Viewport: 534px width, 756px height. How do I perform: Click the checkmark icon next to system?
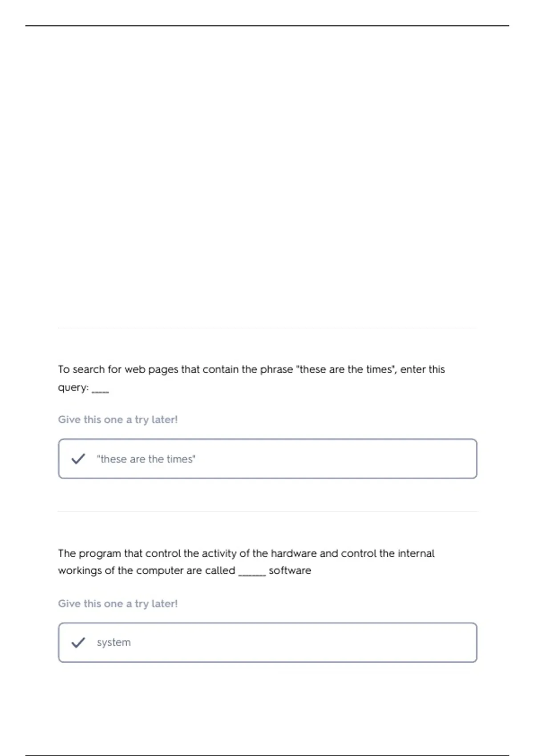(78, 643)
